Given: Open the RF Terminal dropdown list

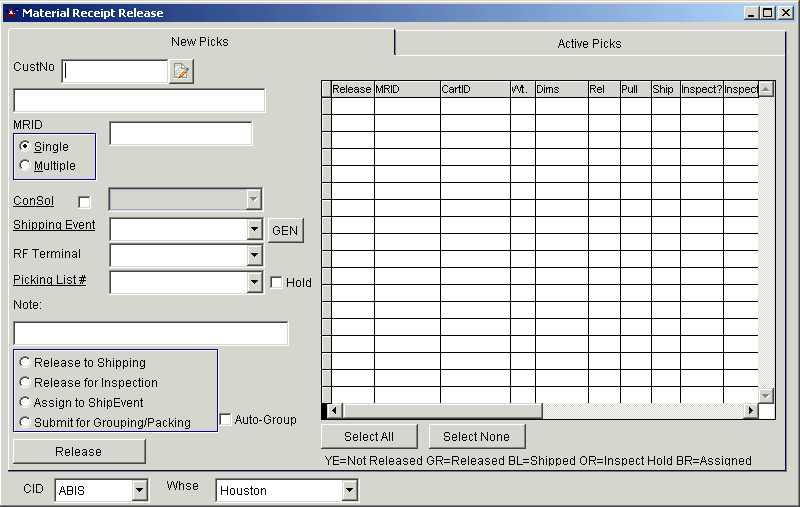Looking at the screenshot, I should point(254,256).
